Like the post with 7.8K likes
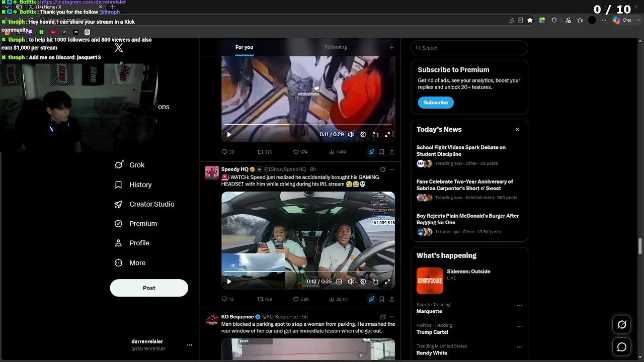 (x=301, y=299)
